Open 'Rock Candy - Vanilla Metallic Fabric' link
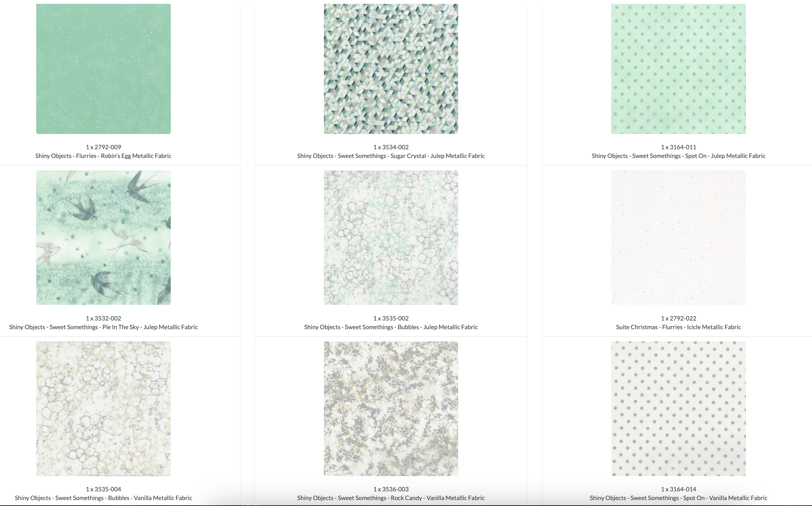 point(391,498)
